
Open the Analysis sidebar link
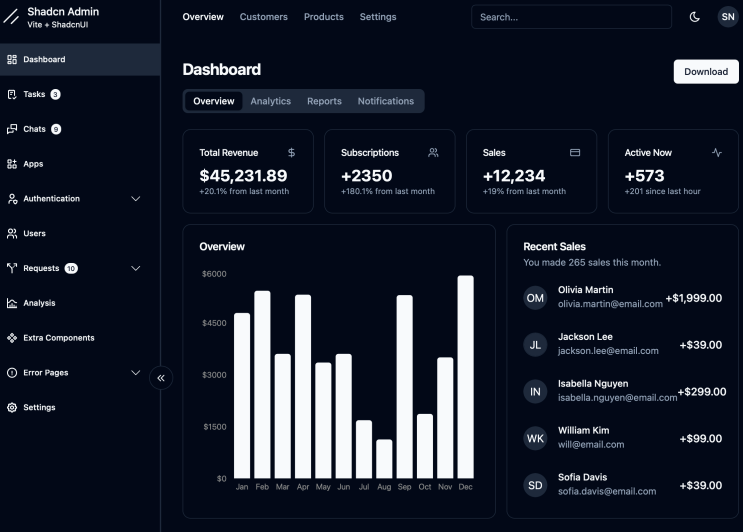80,303
